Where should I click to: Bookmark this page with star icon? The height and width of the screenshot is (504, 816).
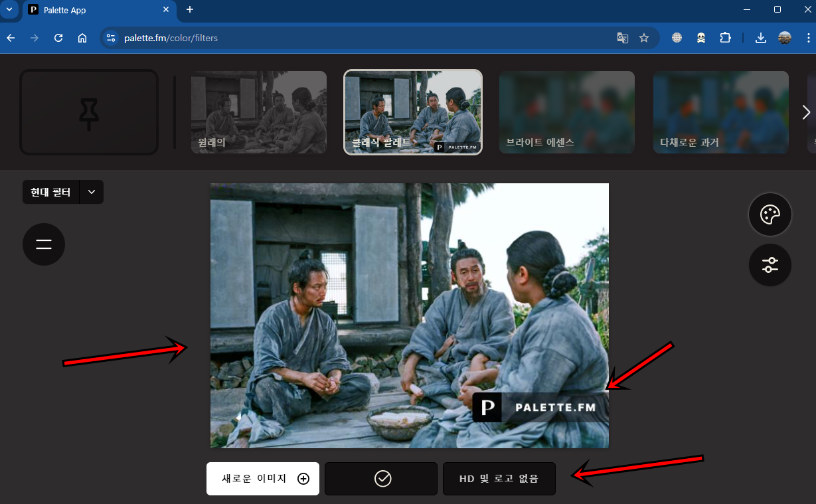click(x=644, y=38)
